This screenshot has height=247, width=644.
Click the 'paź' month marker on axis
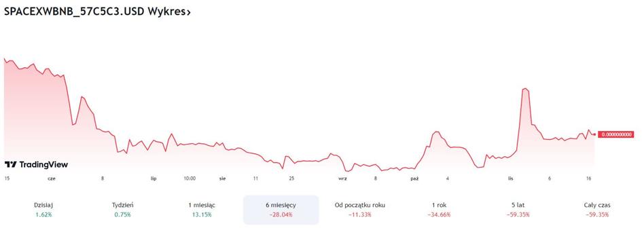click(414, 178)
